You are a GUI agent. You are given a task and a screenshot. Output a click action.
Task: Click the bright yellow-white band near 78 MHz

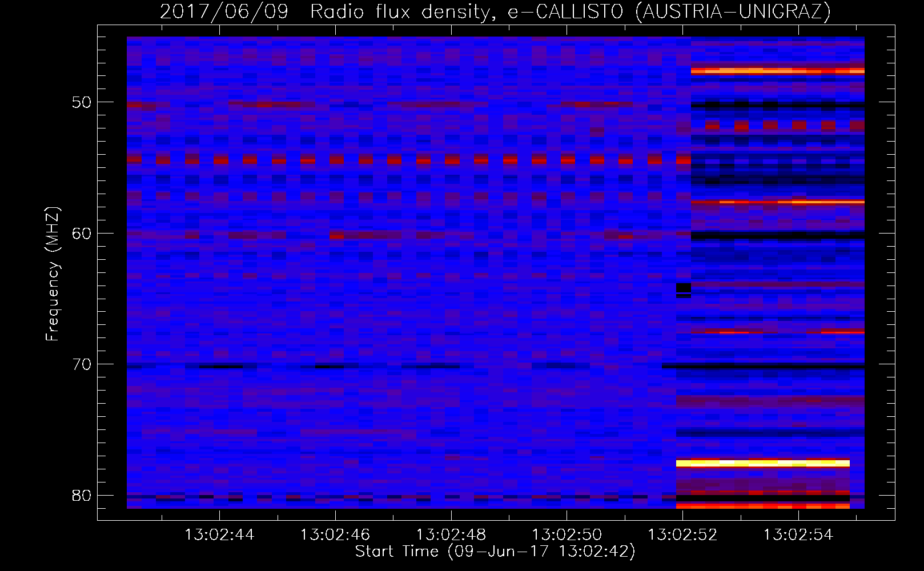[763, 463]
